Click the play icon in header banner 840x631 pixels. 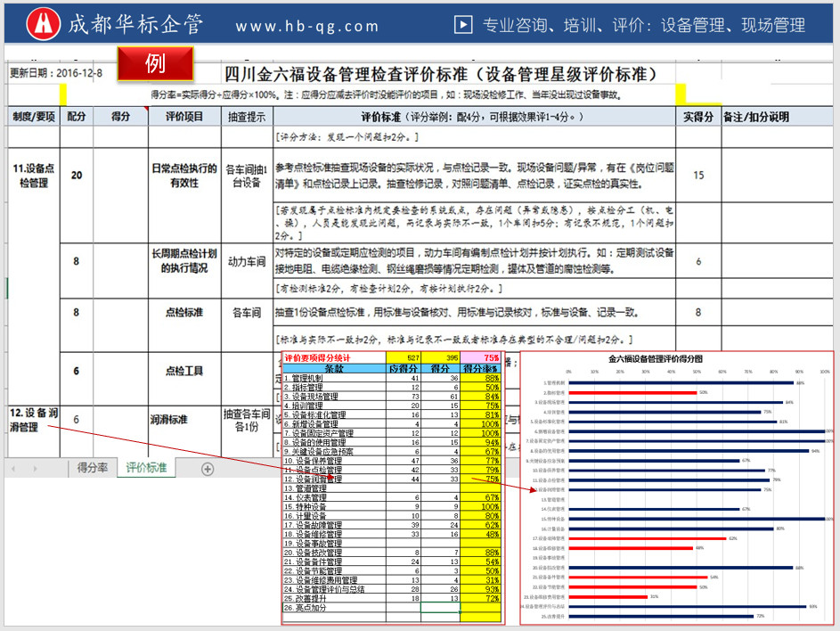463,25
